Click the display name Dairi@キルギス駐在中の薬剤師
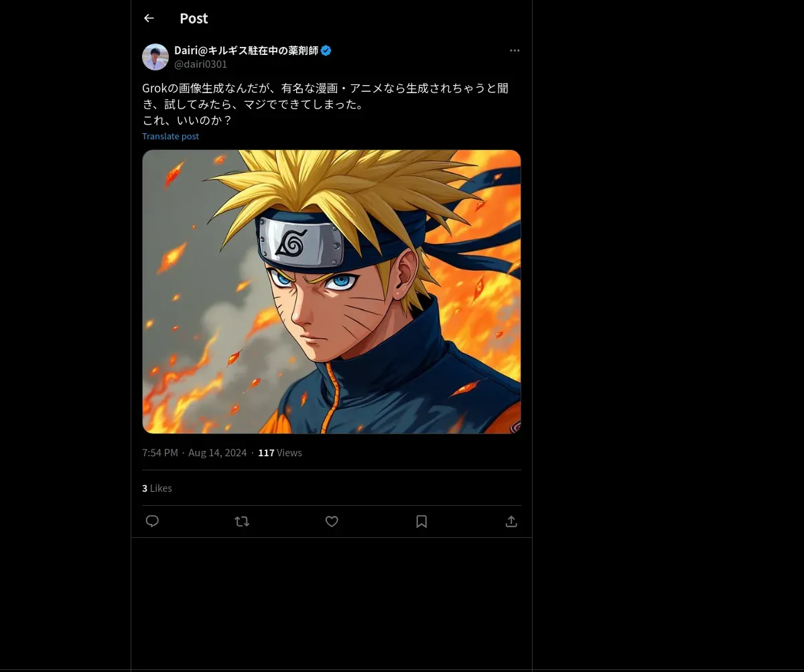 [x=246, y=51]
